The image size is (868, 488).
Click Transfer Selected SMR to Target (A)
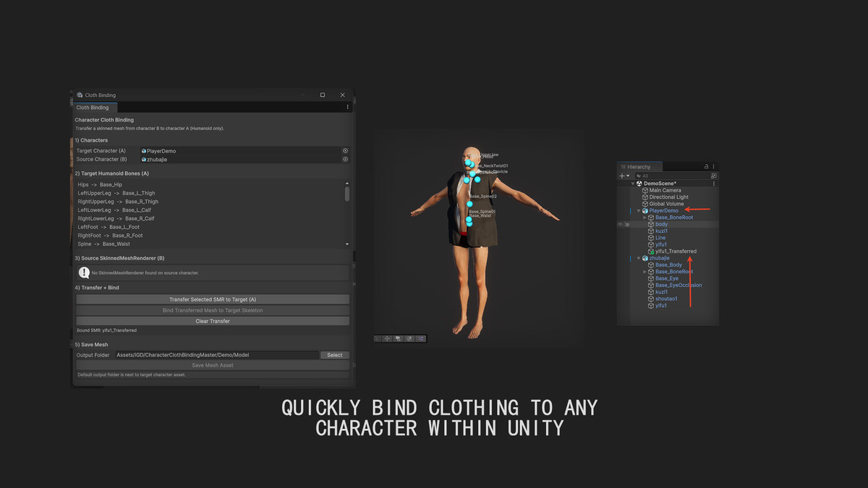212,299
